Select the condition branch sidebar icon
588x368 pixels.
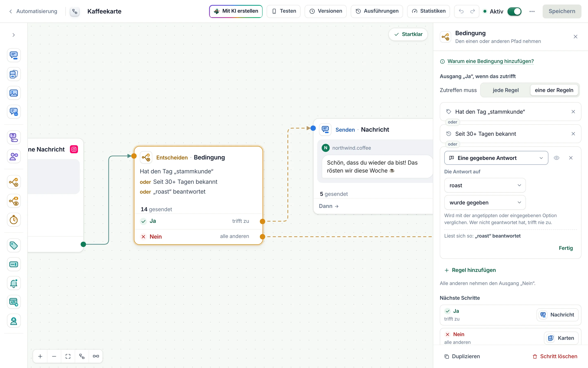pos(14,182)
